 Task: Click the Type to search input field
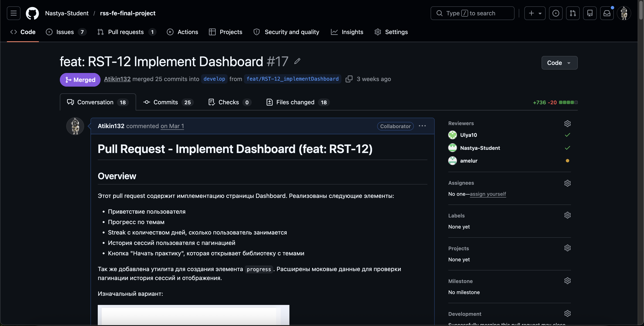tap(473, 13)
